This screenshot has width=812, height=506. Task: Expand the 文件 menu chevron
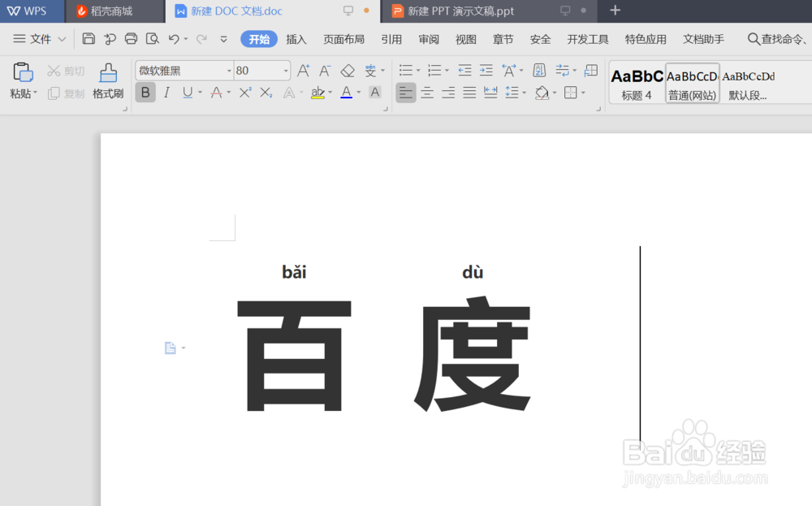62,39
